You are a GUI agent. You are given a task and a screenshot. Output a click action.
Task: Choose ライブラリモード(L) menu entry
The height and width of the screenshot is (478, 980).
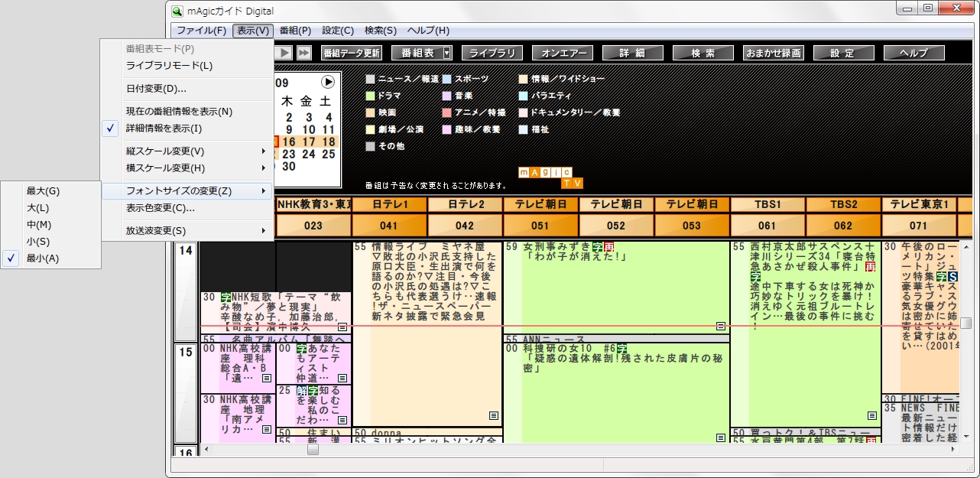click(x=187, y=66)
